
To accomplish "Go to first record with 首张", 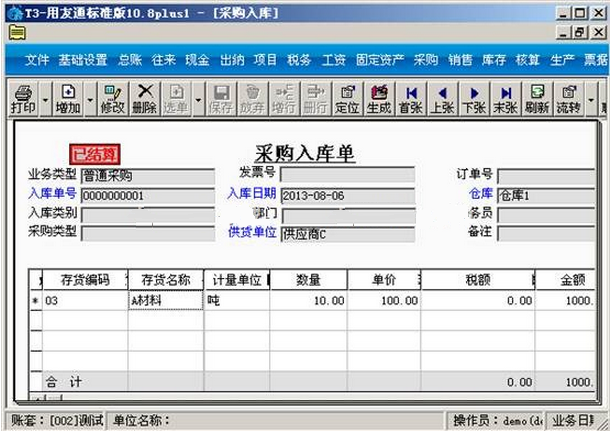I will click(x=411, y=98).
